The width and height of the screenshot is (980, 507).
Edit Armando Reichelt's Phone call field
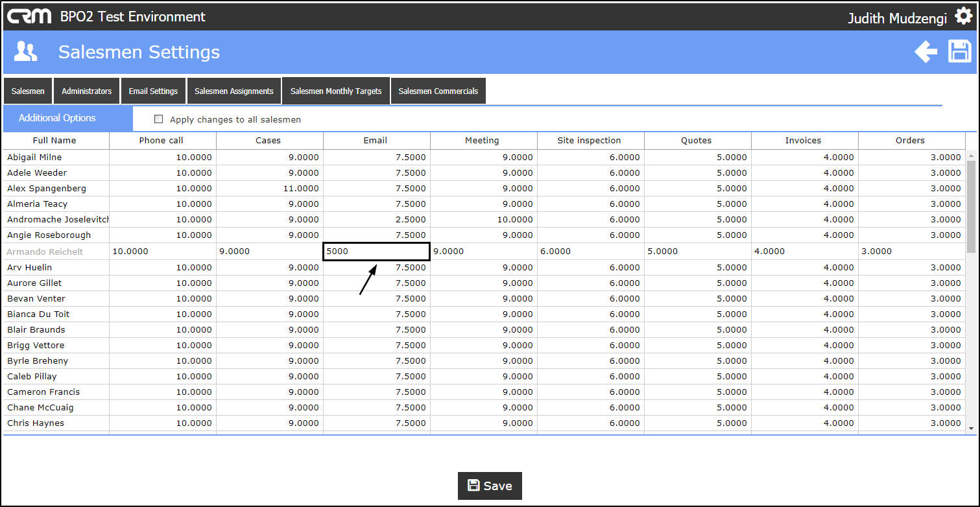pos(162,252)
